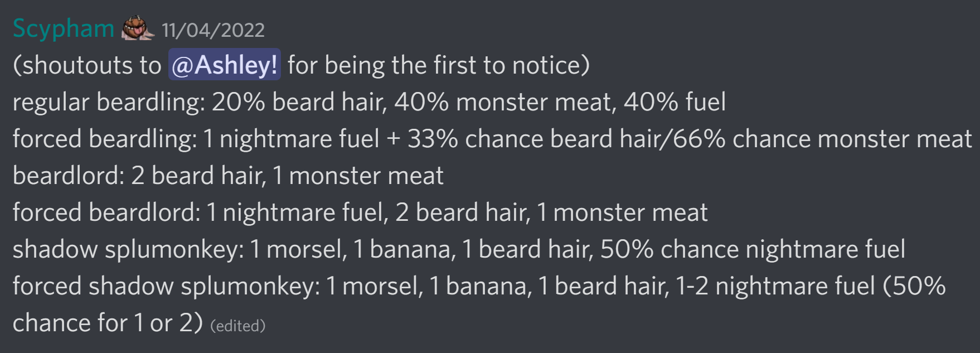Click the text "50% chance nightmare fuel"
This screenshot has width=980, height=353.
pyautogui.click(x=753, y=249)
